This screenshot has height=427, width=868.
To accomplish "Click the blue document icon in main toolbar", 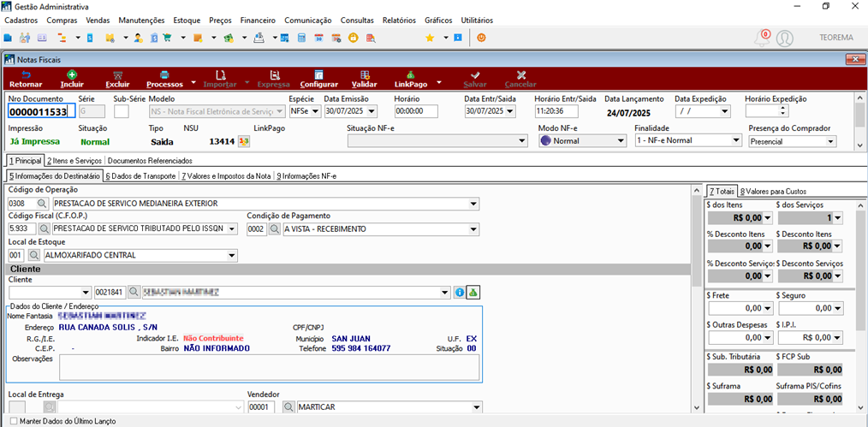I will [7, 39].
